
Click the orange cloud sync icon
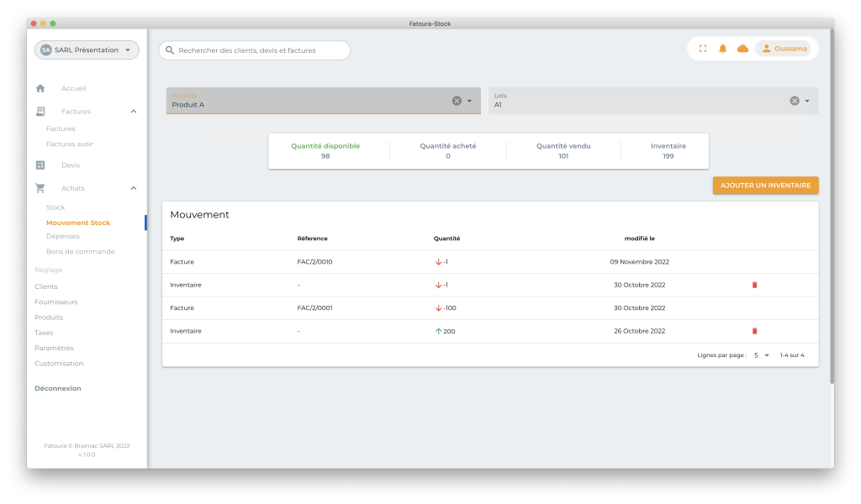[x=742, y=49]
